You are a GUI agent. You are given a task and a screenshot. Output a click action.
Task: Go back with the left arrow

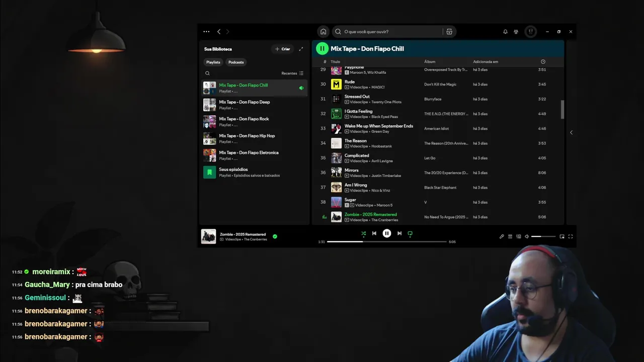(x=219, y=32)
